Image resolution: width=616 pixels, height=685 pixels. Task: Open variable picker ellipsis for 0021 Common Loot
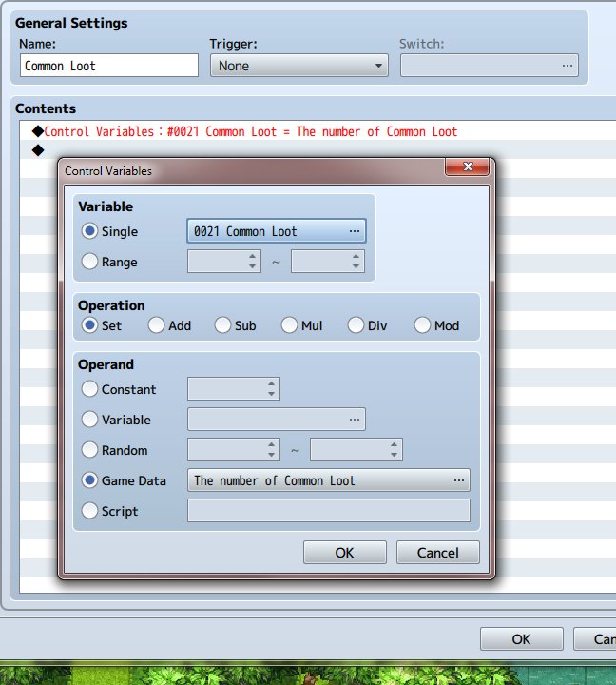pyautogui.click(x=354, y=231)
